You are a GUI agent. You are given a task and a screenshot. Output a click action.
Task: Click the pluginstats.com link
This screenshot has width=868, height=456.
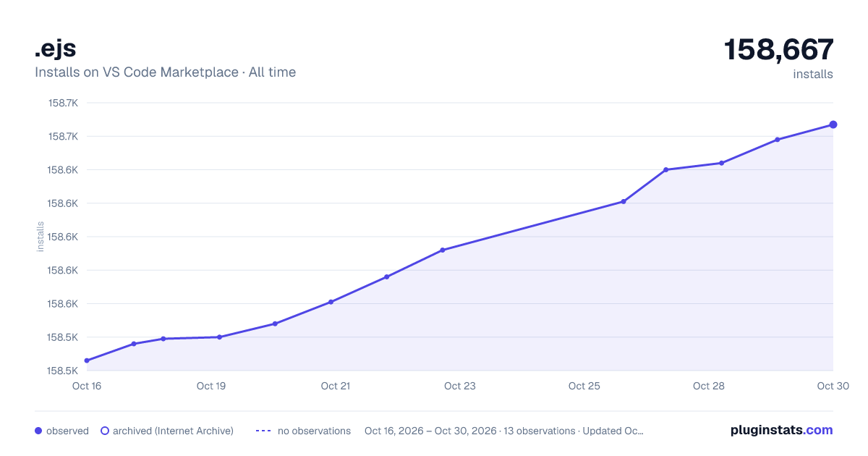pyautogui.click(x=781, y=430)
